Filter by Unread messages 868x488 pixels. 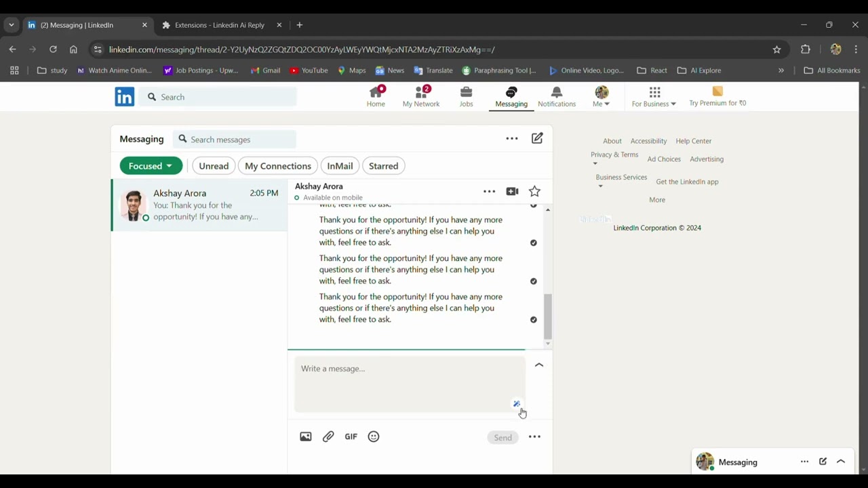214,166
